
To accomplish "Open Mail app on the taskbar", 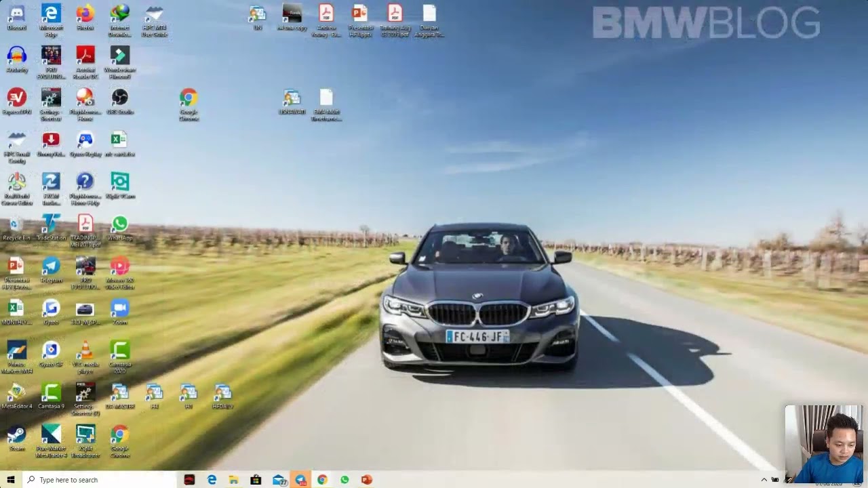I will tap(279, 480).
